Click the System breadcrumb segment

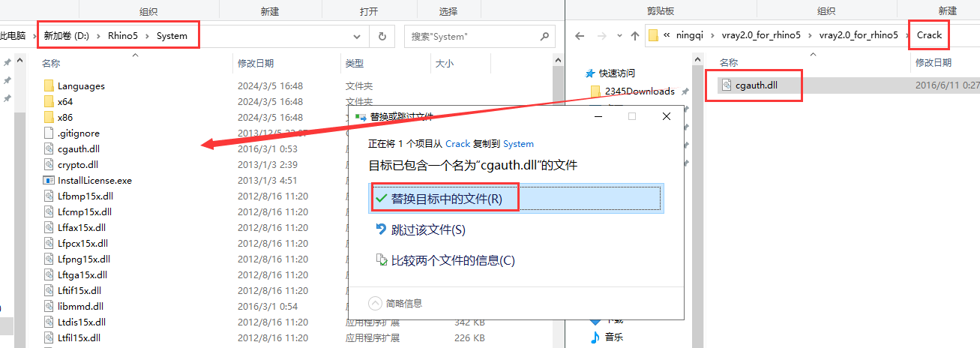coord(172,36)
